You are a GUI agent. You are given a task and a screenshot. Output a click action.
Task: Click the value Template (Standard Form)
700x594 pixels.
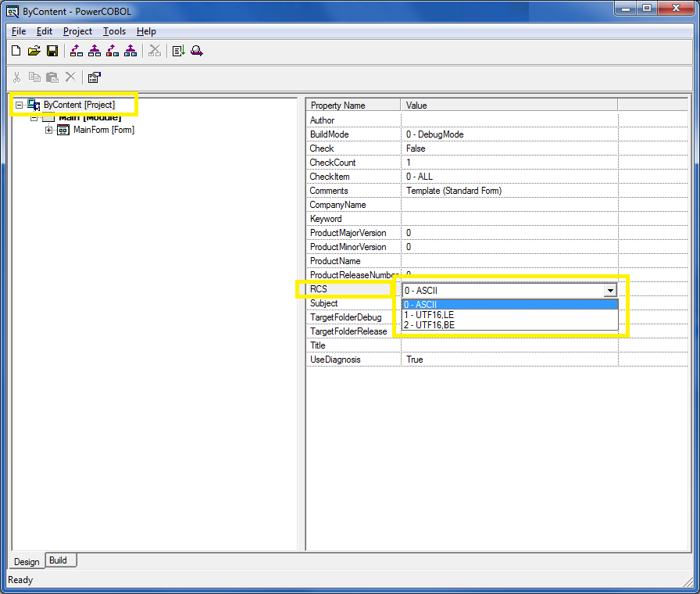click(454, 191)
